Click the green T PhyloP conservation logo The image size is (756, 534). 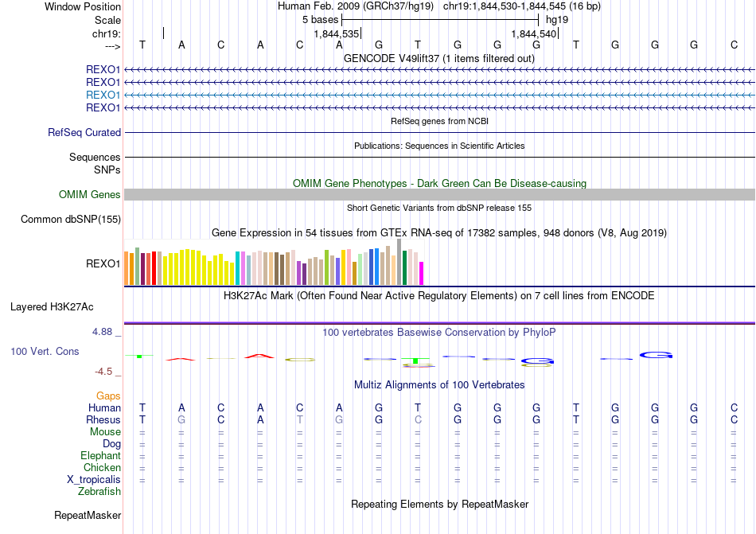coord(415,360)
